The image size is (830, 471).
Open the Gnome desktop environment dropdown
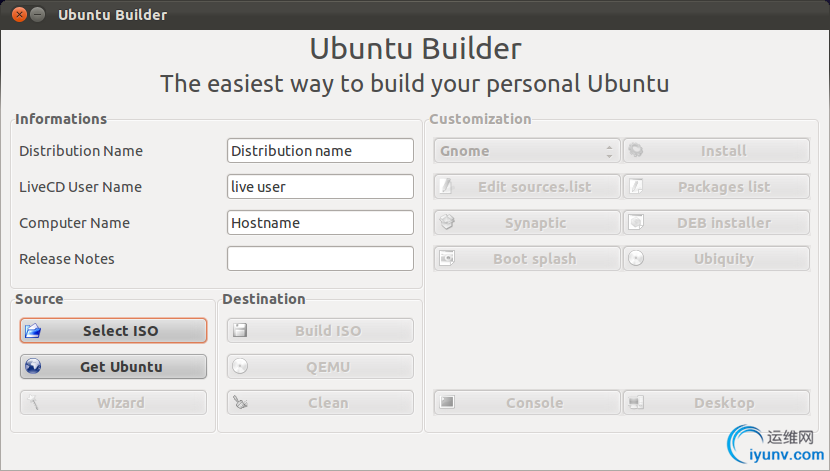click(527, 151)
